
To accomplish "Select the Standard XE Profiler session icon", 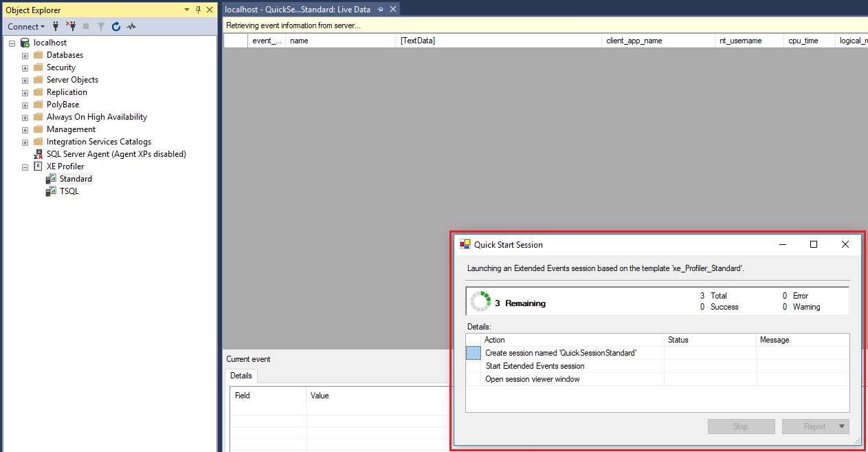I will (51, 178).
